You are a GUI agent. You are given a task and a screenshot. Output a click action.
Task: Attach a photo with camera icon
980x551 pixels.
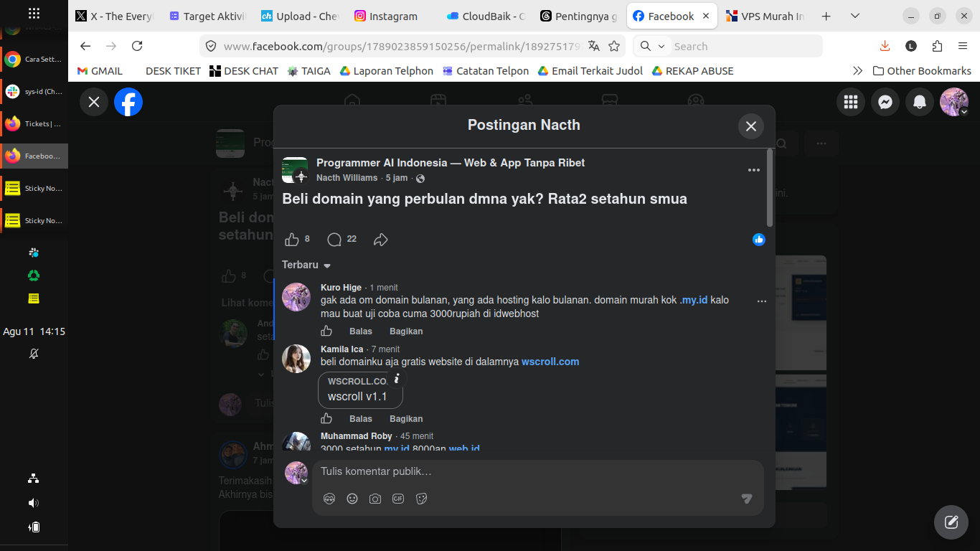(375, 499)
